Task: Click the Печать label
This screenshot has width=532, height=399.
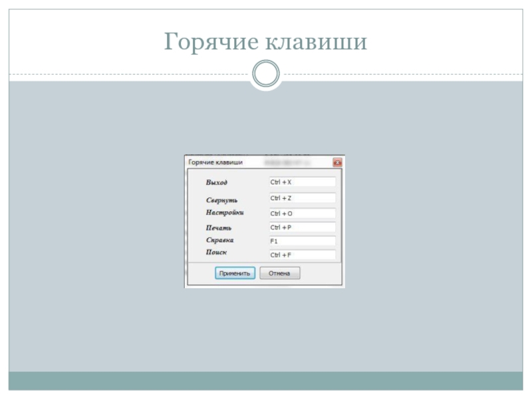Action: coord(218,227)
